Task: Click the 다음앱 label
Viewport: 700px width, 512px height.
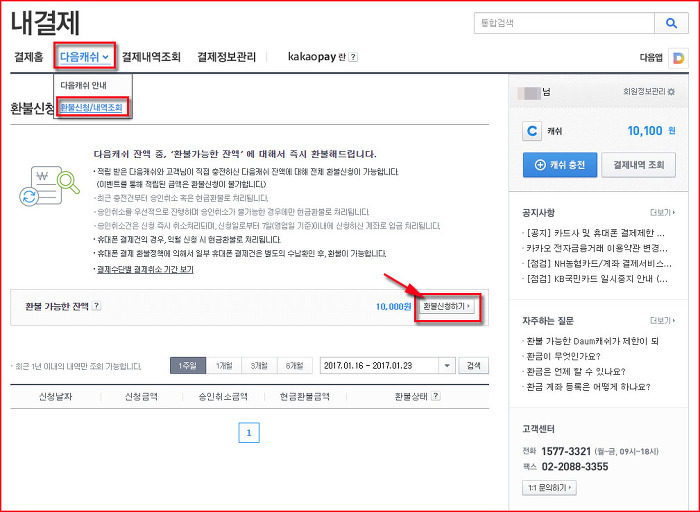Action: point(651,58)
